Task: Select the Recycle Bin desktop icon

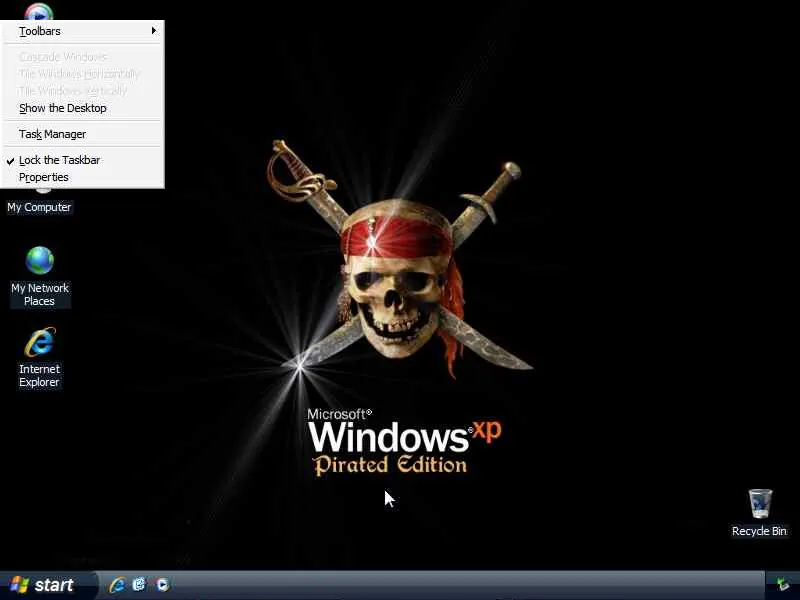Action: (x=759, y=513)
